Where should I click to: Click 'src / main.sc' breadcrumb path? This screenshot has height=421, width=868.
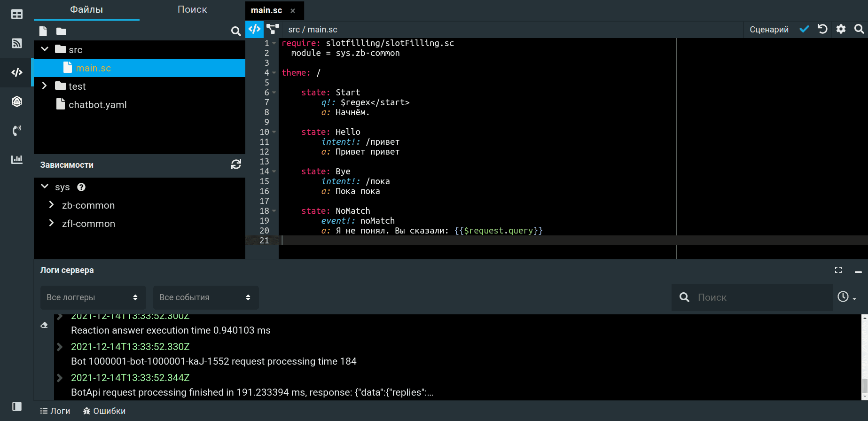[x=313, y=30]
